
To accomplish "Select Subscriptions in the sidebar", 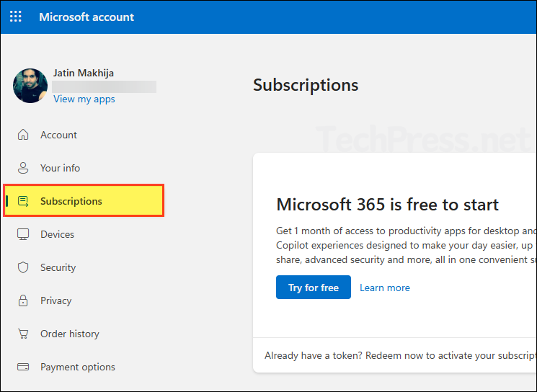I will click(x=84, y=200).
